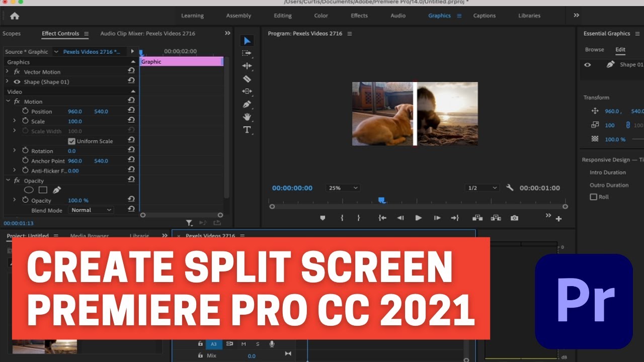Reset the Blend Mode parameter
The width and height of the screenshot is (644, 362).
[131, 210]
